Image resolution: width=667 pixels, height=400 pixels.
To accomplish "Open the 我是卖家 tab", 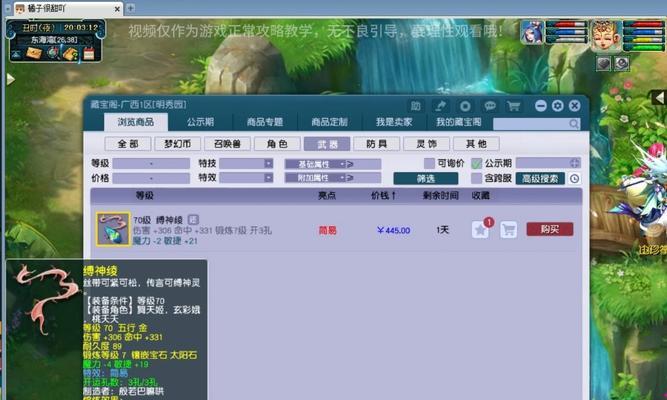I will coord(394,122).
